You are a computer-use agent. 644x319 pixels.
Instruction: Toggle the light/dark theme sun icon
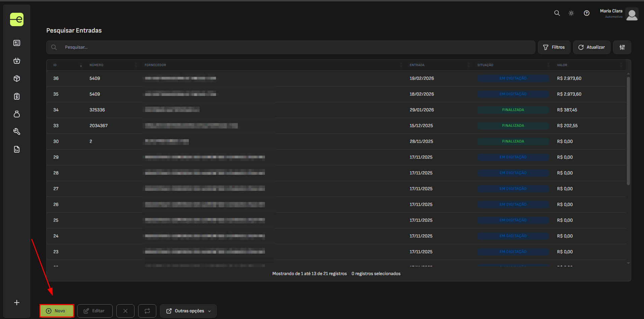click(571, 13)
